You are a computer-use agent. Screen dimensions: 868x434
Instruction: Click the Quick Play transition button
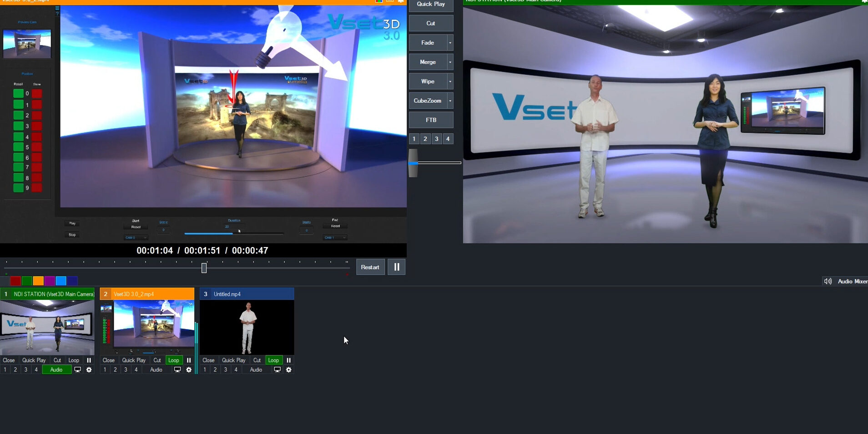click(x=431, y=5)
